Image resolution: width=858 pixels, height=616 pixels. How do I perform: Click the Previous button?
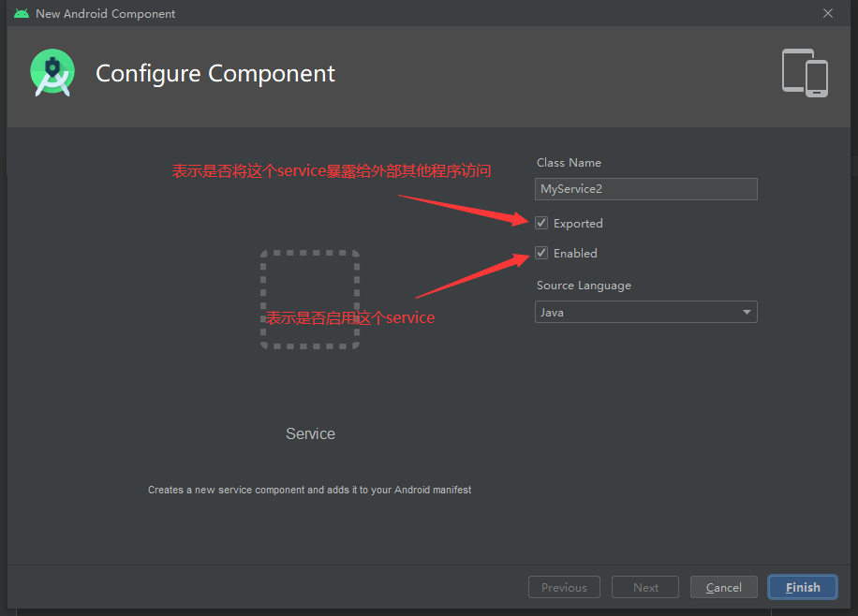[564, 587]
